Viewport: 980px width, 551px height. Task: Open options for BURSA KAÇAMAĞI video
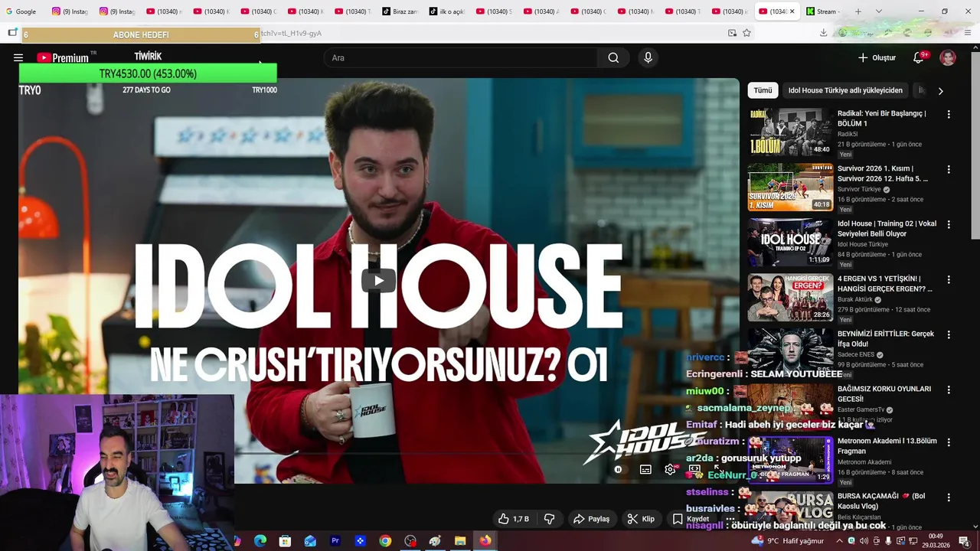click(x=949, y=497)
